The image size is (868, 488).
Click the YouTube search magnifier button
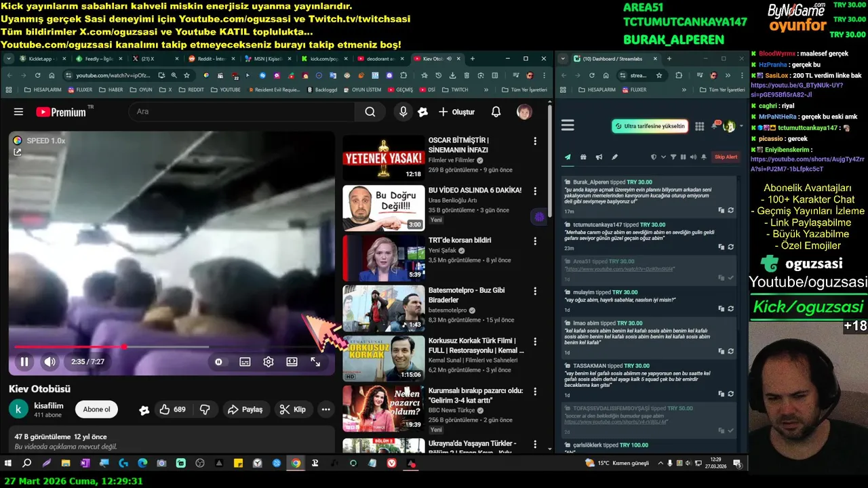coord(370,112)
